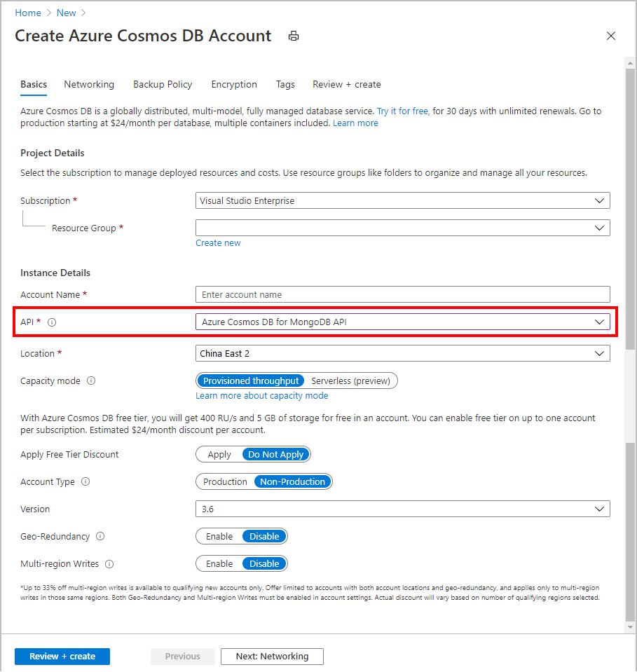Click the info icon next to Account Type
Screen dimensions: 637x672
[85, 481]
